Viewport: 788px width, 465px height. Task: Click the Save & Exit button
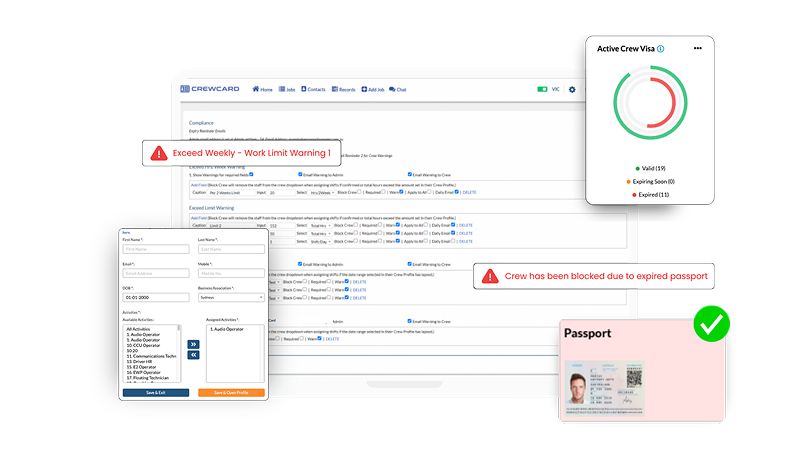click(x=155, y=393)
